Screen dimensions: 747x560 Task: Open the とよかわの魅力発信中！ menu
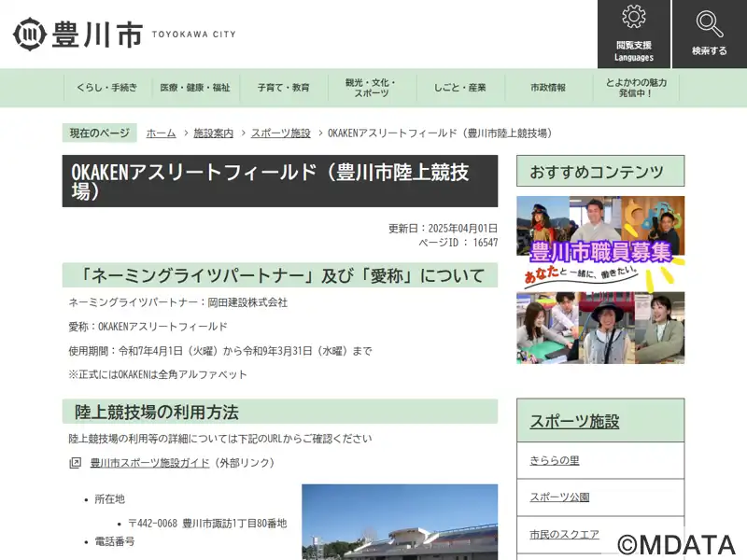coord(636,88)
